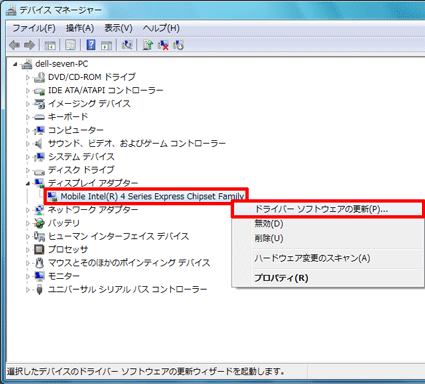
Task: Expand the モニター node
Action: point(28,276)
